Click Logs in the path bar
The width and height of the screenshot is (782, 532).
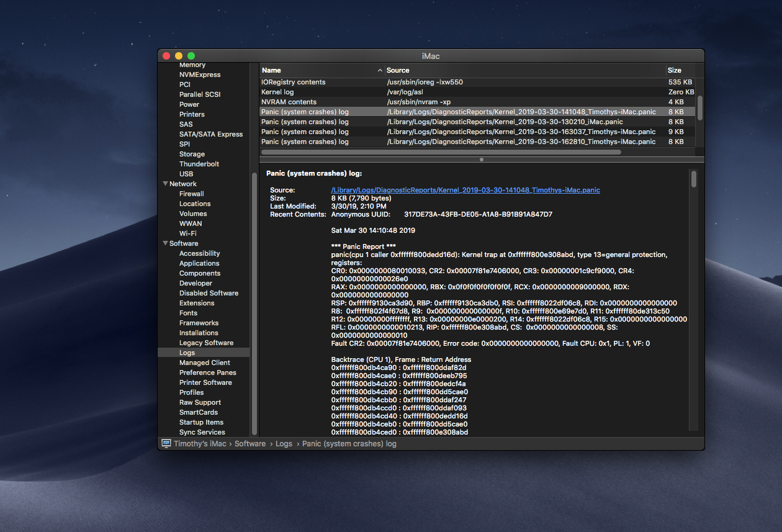[284, 444]
